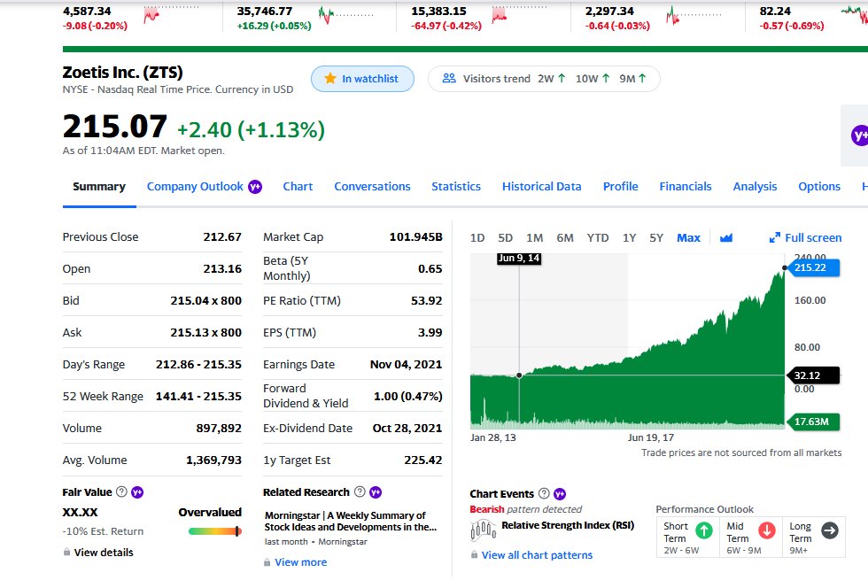This screenshot has height=588, width=868.
Task: Click the Mid Term red down arrow
Action: [x=767, y=530]
